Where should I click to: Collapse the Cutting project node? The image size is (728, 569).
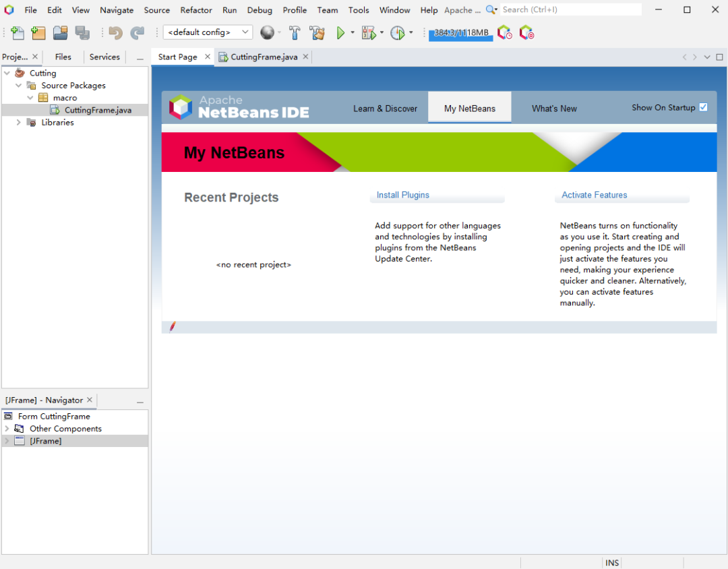[7, 73]
